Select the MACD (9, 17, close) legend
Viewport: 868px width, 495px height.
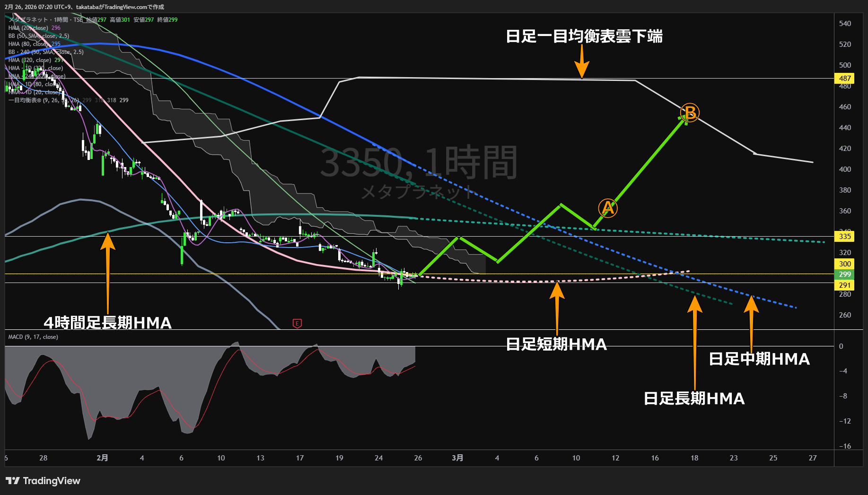[33, 337]
